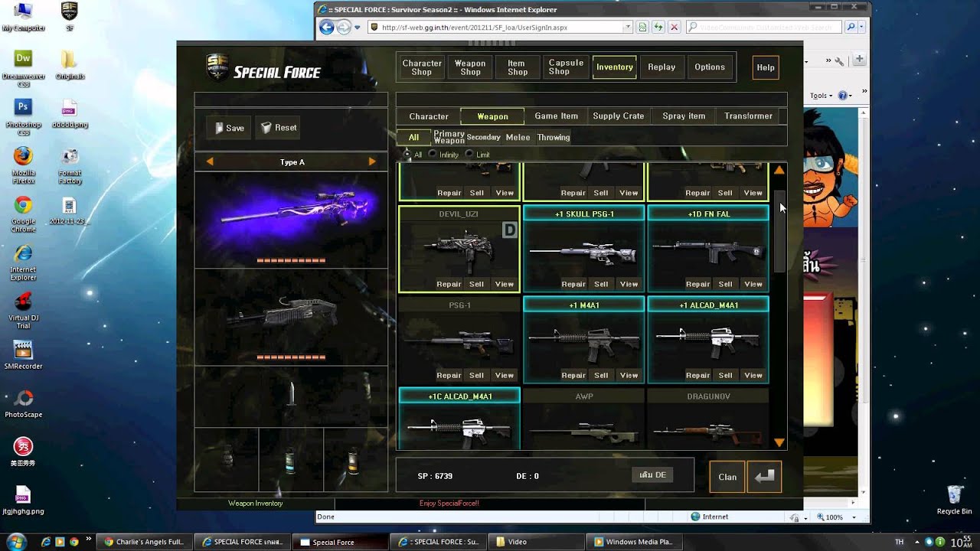
Task: Click IE refresh button
Action: click(658, 27)
